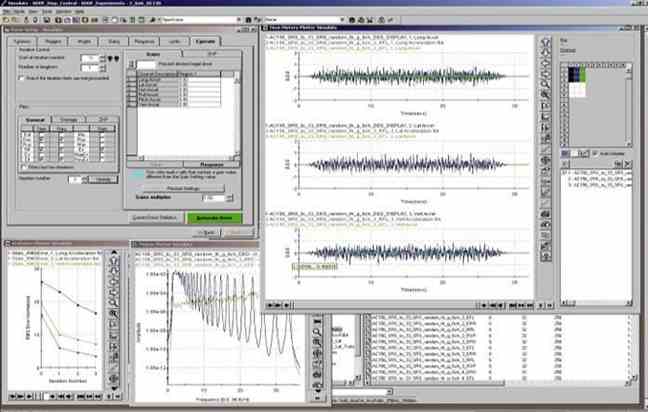Open the File menu

point(8,9)
